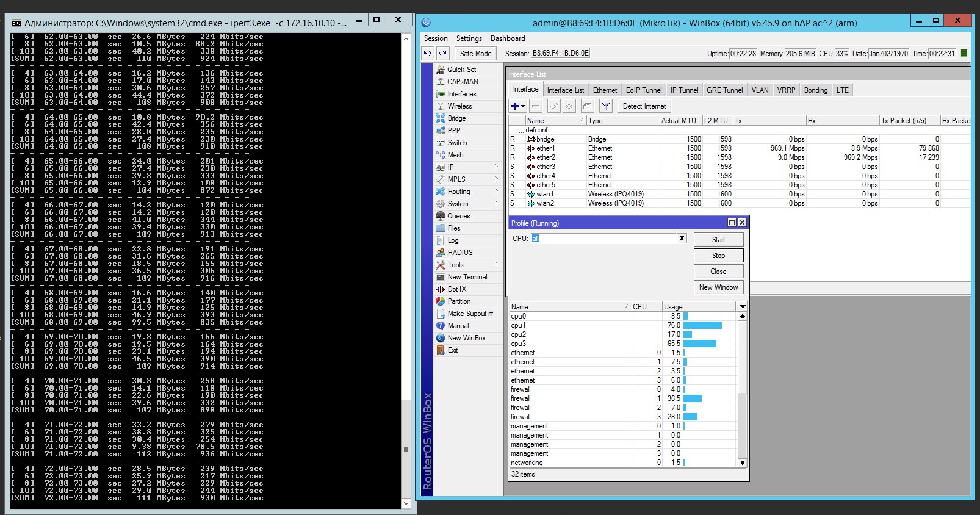Viewport: 980px width, 515px height.
Task: Open the column selector dropdown in Profile table
Action: (743, 306)
